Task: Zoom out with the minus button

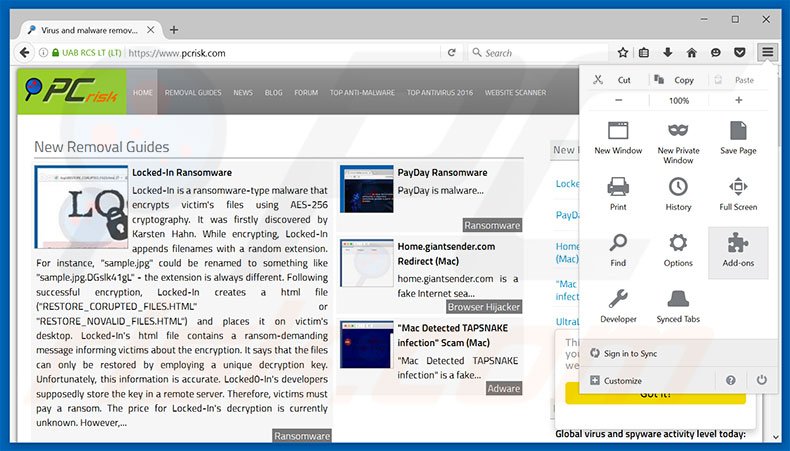Action: tap(619, 100)
